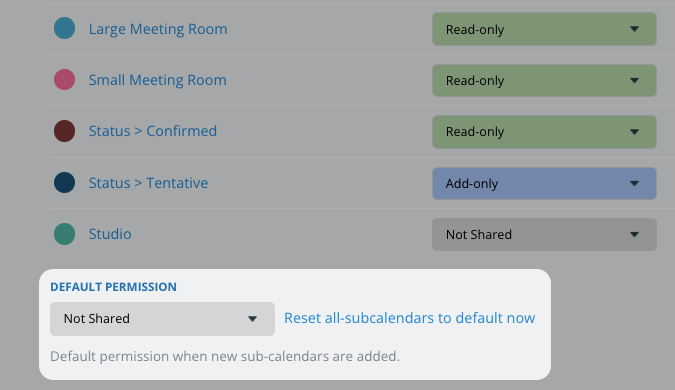Click the arrow icon on Add-only dropdown
This screenshot has height=390, width=675.
click(634, 183)
